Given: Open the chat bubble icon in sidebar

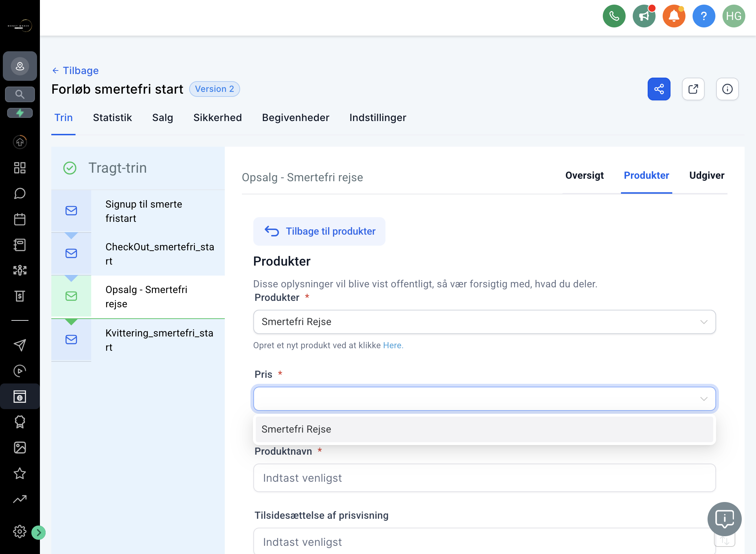Looking at the screenshot, I should click(x=20, y=193).
